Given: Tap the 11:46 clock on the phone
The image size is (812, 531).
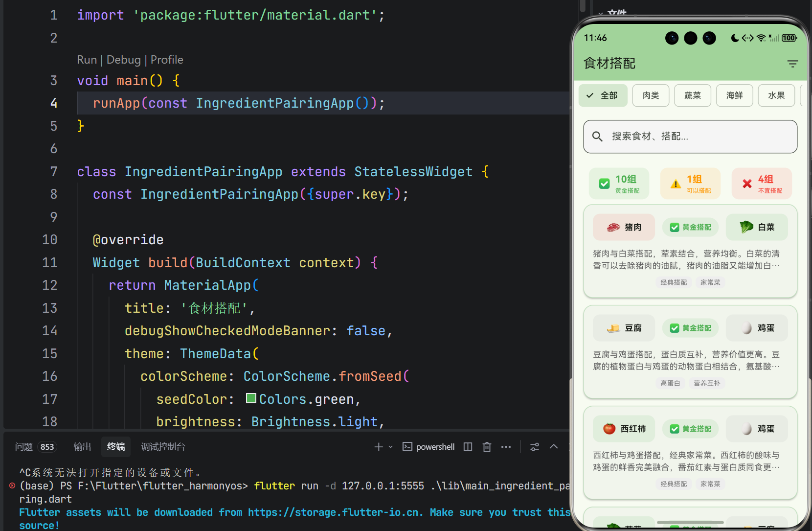Looking at the screenshot, I should (595, 38).
